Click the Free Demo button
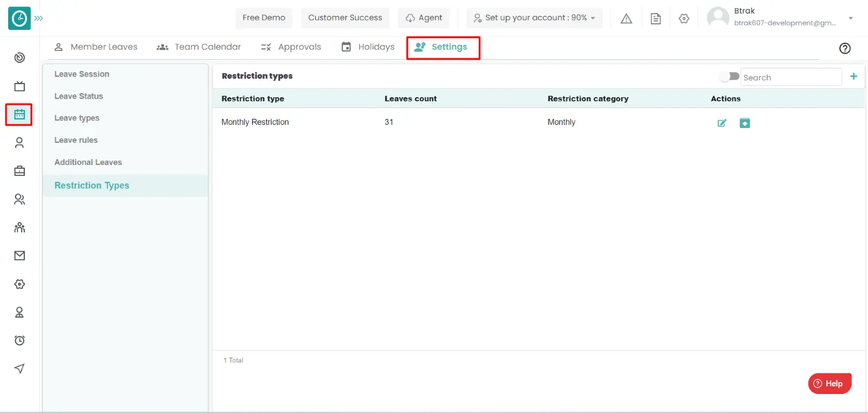 coord(264,18)
